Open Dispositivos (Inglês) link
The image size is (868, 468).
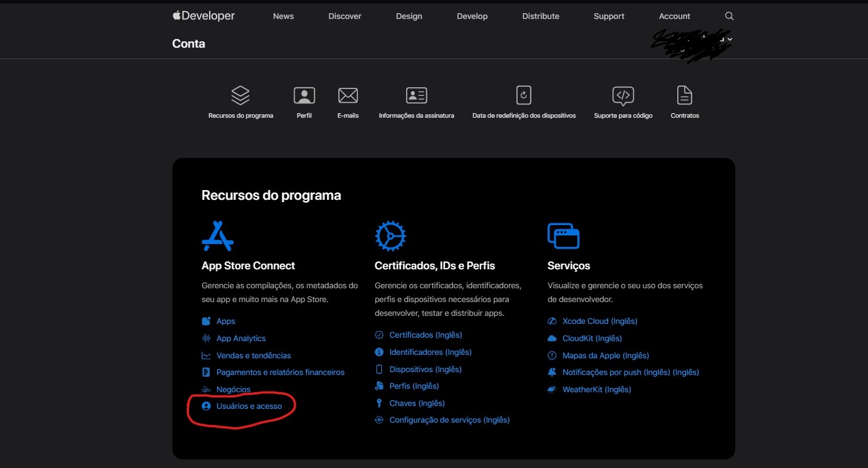[425, 369]
